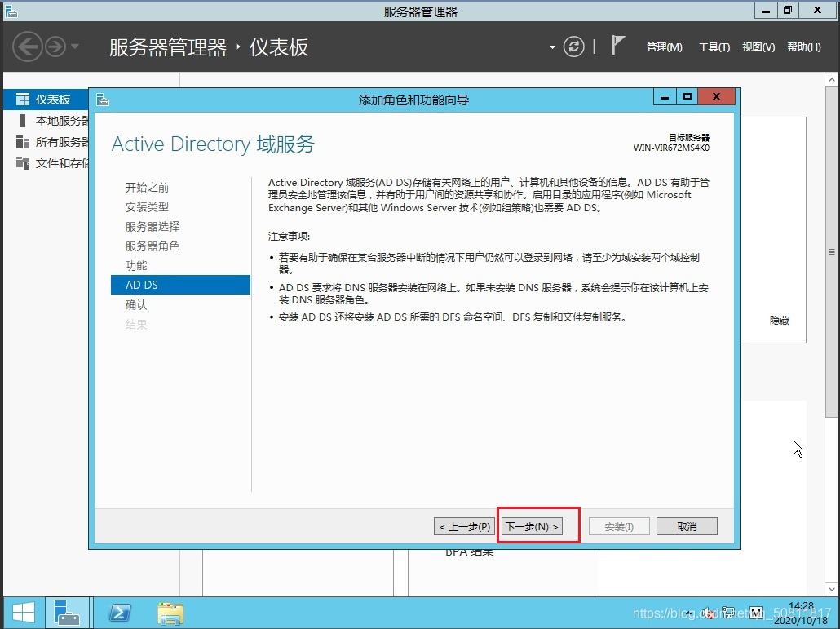Screen dimensions: 840x629
Task: Click the 隐藏 link in dashboard
Action: 780,320
